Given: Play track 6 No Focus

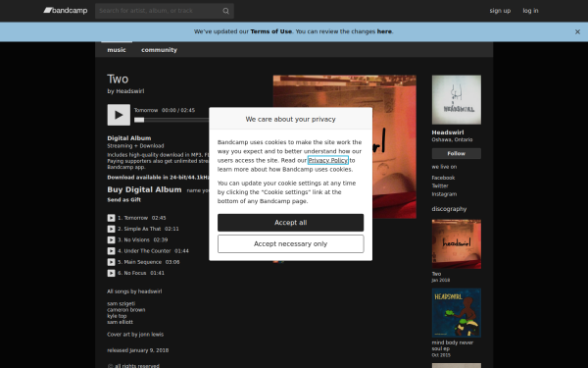Looking at the screenshot, I should coord(111,273).
